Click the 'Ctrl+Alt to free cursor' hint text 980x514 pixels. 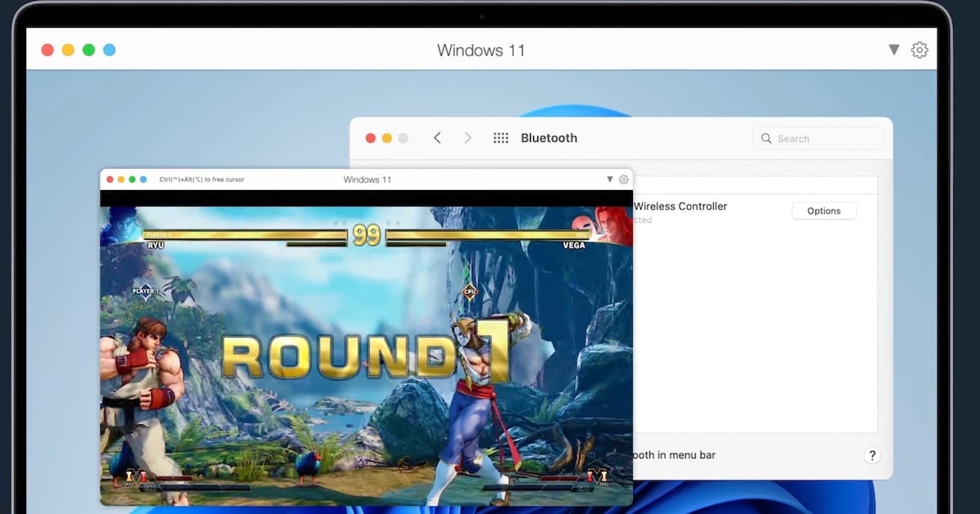[202, 179]
